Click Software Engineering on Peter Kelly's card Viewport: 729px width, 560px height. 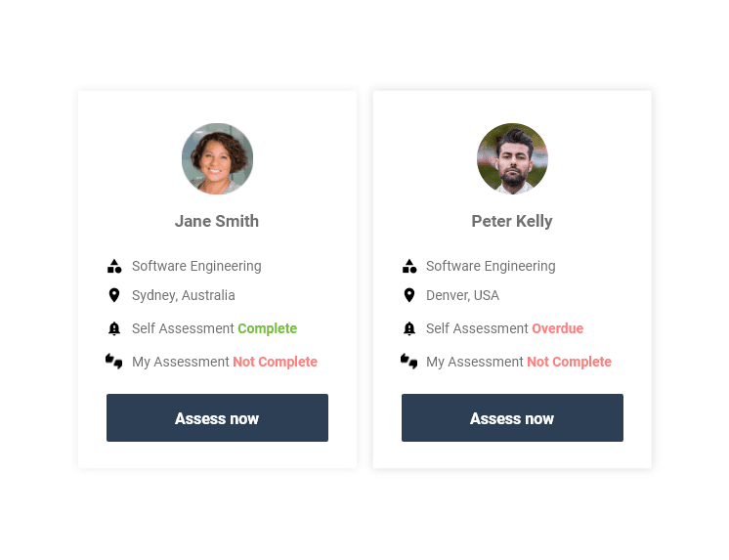pos(491,266)
